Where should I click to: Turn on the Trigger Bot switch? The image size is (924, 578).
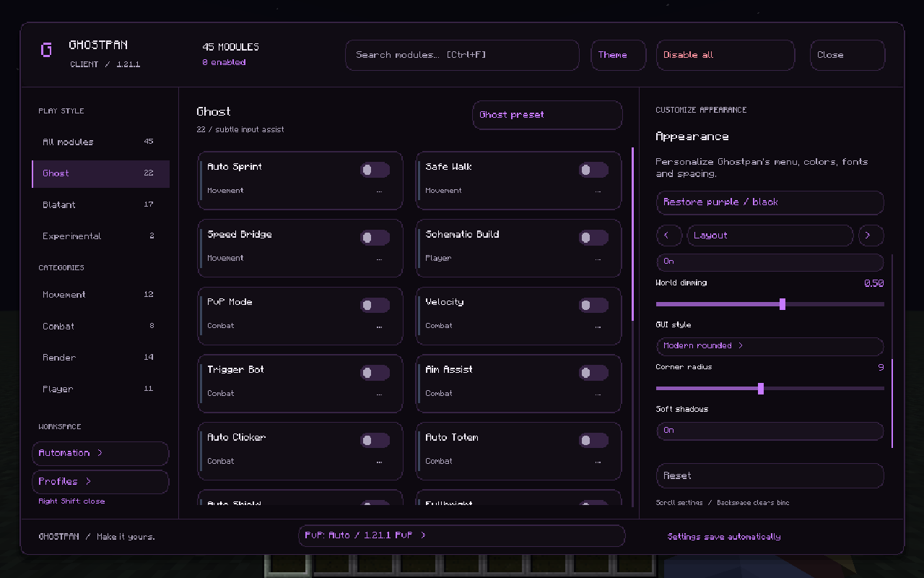(x=375, y=373)
